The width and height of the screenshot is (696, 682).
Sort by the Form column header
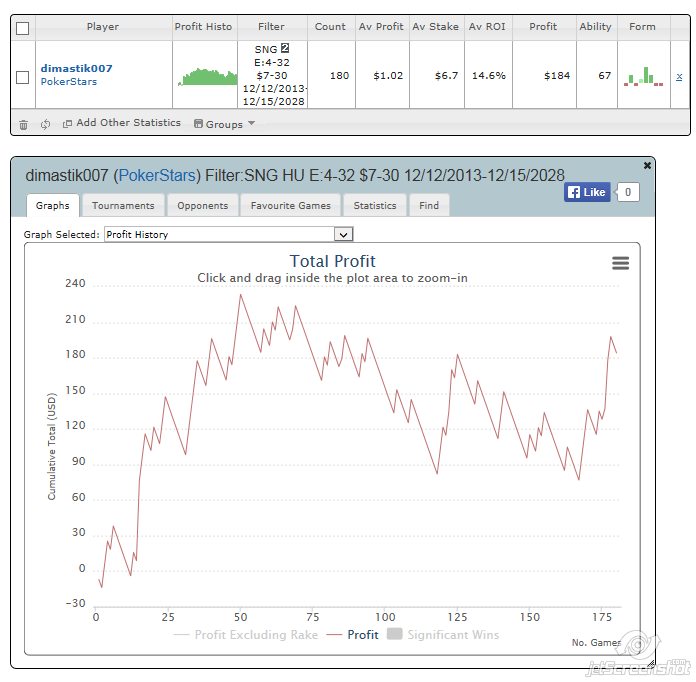point(642,27)
